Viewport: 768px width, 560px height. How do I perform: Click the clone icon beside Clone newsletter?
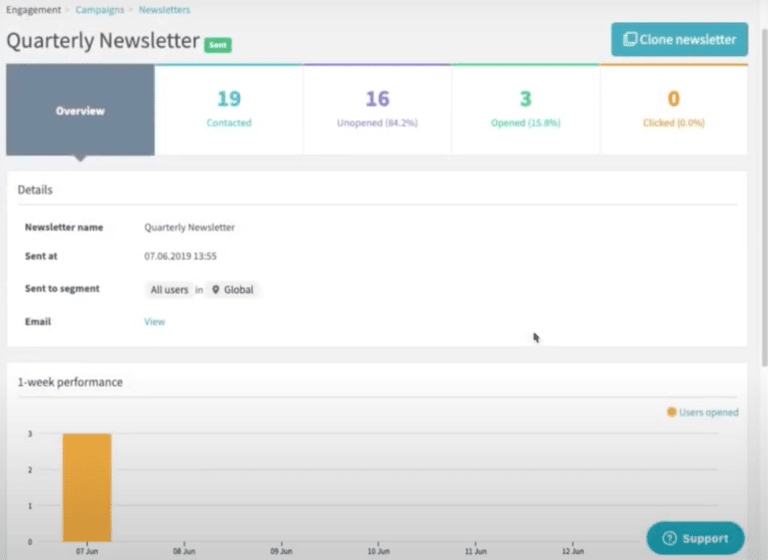pos(629,40)
